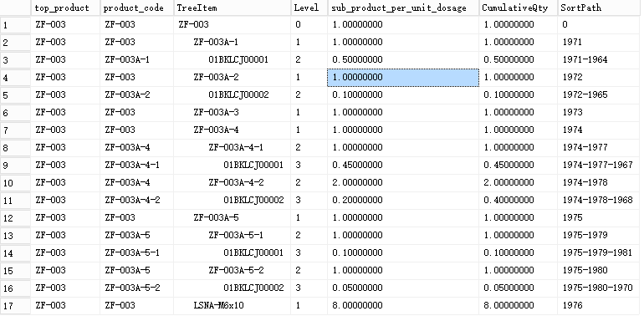The image size is (644, 316).
Task: Select the TreeItem column header
Action: 232,8
